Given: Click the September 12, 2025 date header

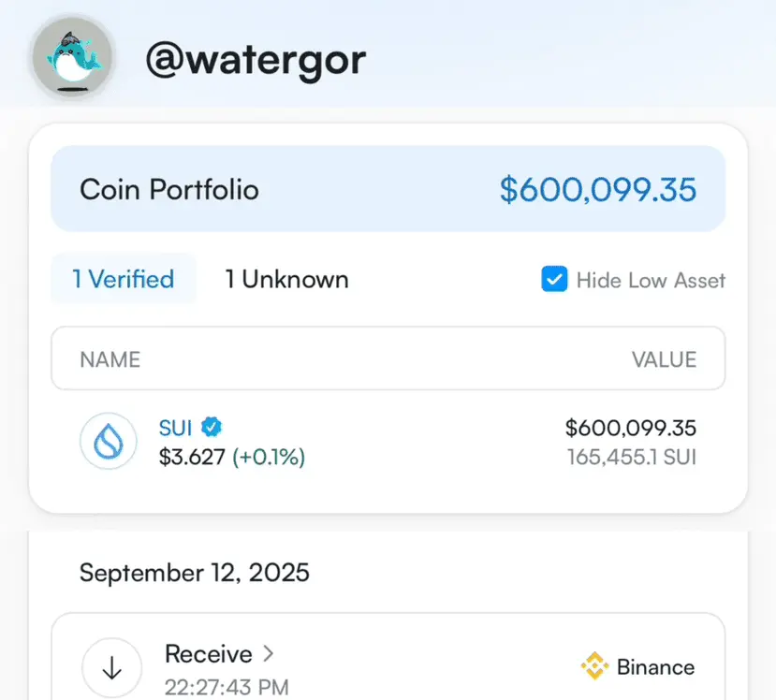Looking at the screenshot, I should pyautogui.click(x=195, y=573).
